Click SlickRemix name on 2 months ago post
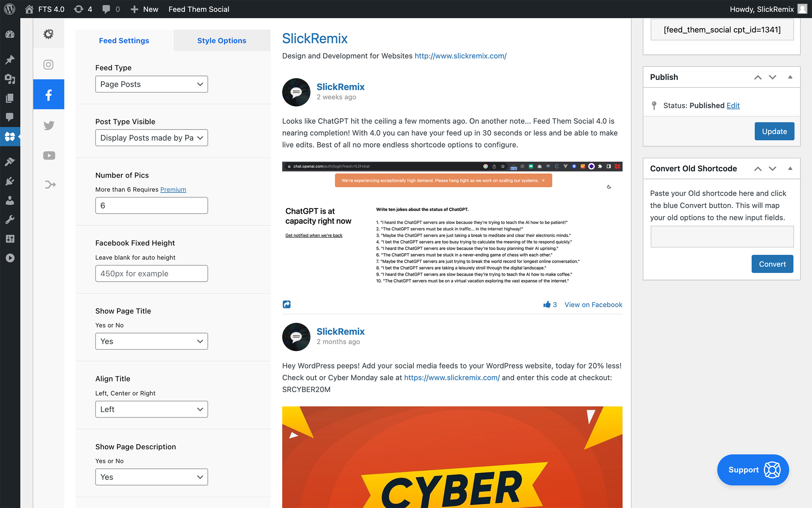The image size is (812, 508). point(340,331)
